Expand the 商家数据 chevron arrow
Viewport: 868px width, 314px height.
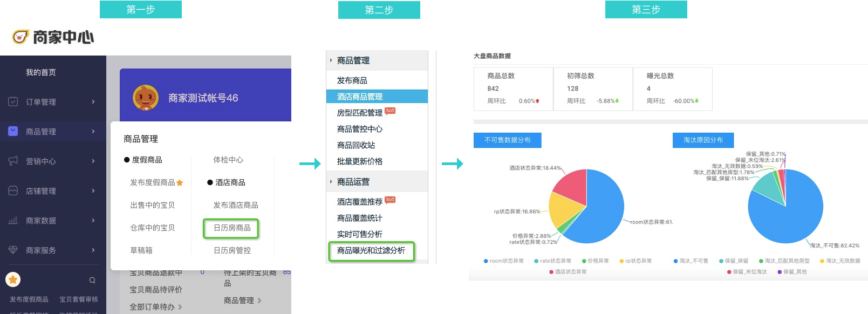[x=93, y=220]
